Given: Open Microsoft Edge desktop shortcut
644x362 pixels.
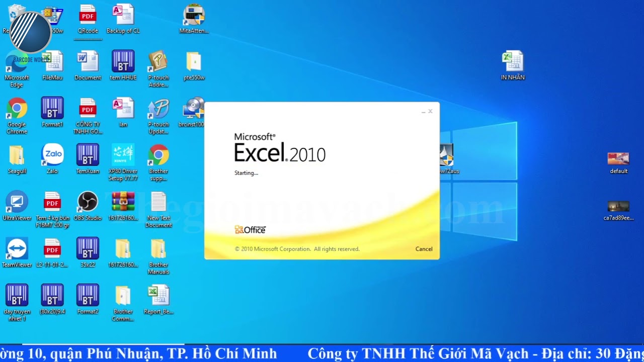Looking at the screenshot, I should coord(17,70).
